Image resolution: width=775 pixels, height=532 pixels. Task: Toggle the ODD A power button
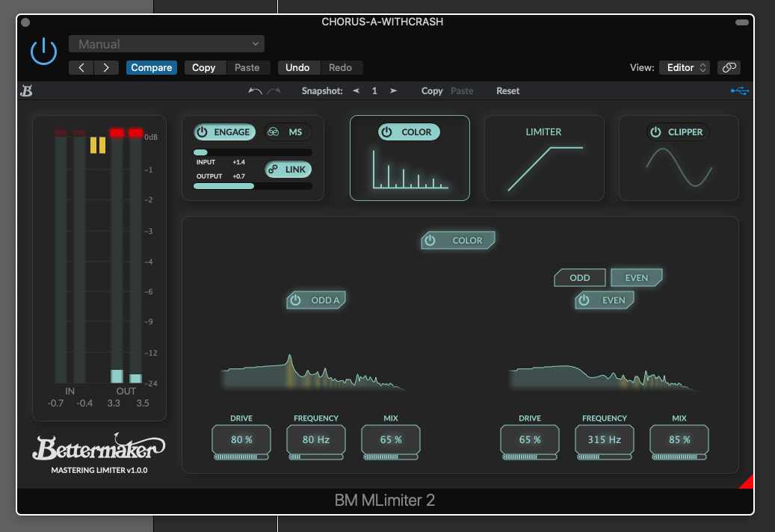(x=316, y=300)
